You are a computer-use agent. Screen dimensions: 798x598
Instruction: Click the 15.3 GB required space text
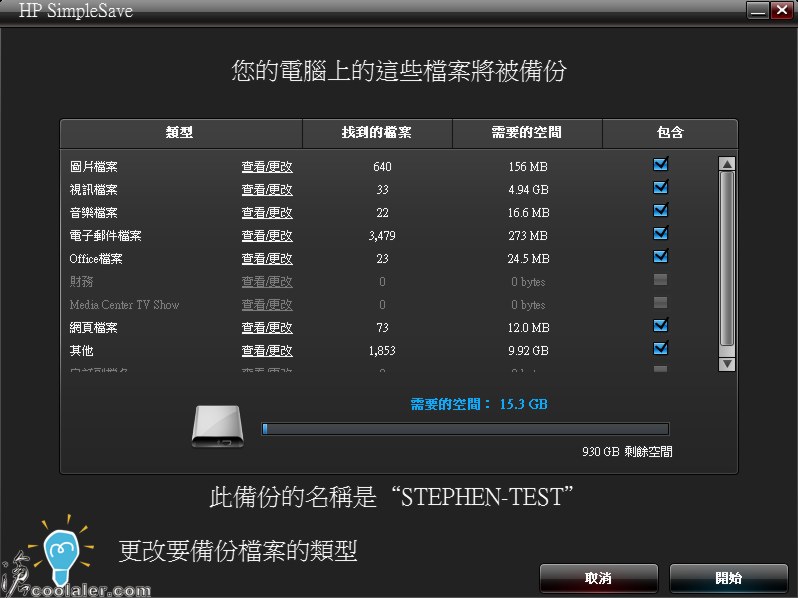point(524,404)
